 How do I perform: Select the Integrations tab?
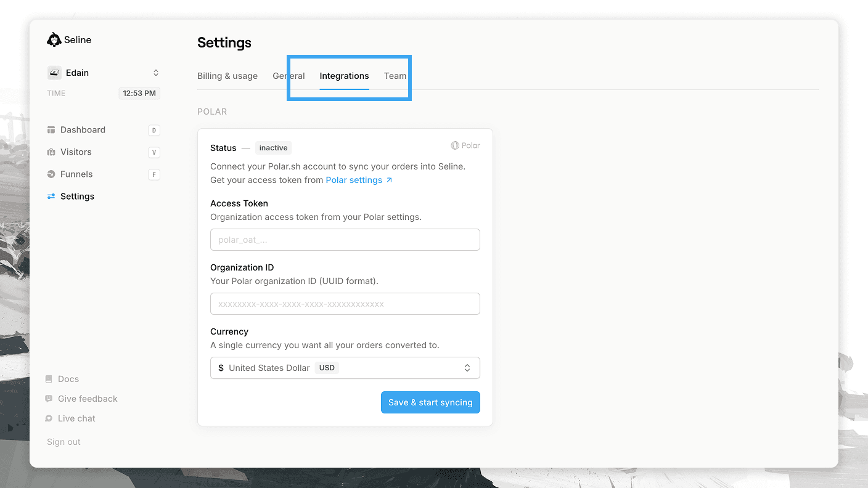344,76
